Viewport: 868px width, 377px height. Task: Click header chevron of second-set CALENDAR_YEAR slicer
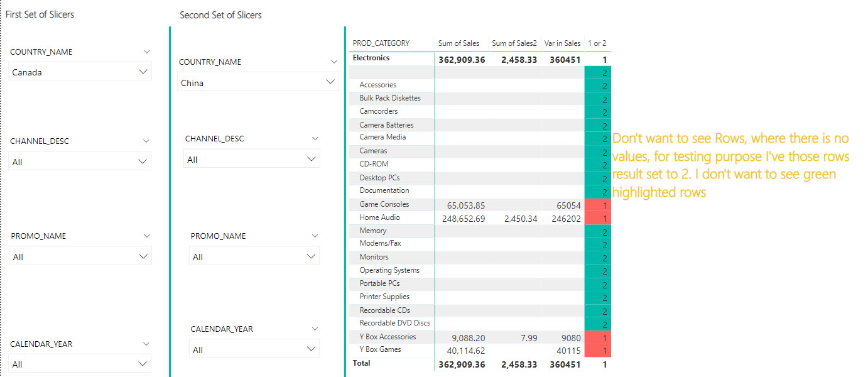click(x=315, y=329)
